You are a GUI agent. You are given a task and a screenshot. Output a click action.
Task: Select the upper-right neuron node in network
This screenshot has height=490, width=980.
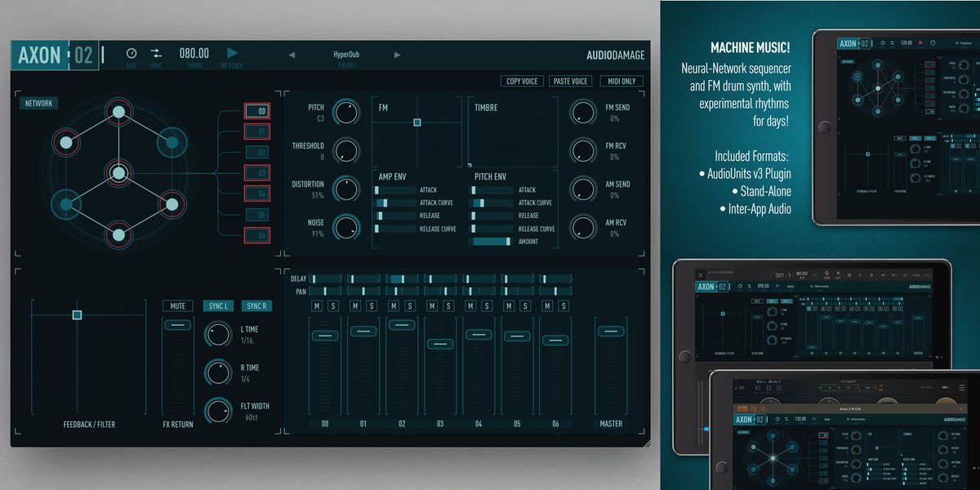click(x=172, y=143)
